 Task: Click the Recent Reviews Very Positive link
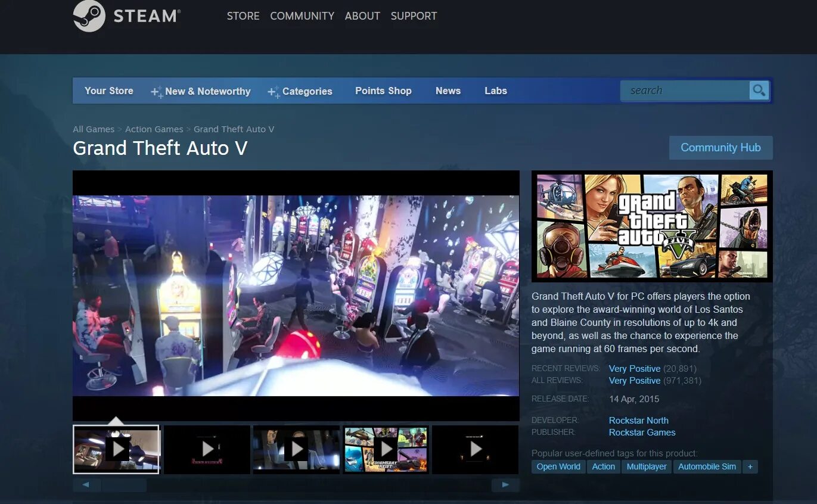[635, 369]
